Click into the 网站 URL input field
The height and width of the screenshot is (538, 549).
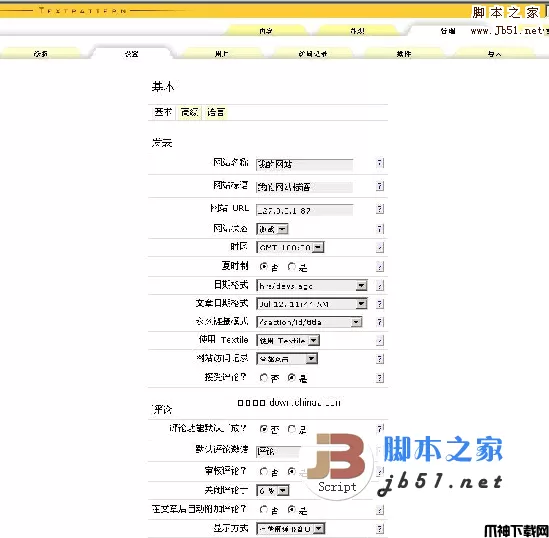click(x=304, y=210)
